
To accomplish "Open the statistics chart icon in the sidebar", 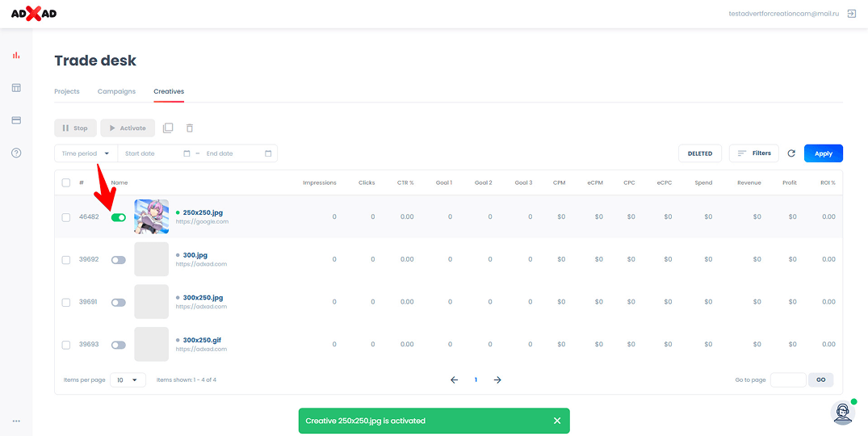I will click(16, 56).
